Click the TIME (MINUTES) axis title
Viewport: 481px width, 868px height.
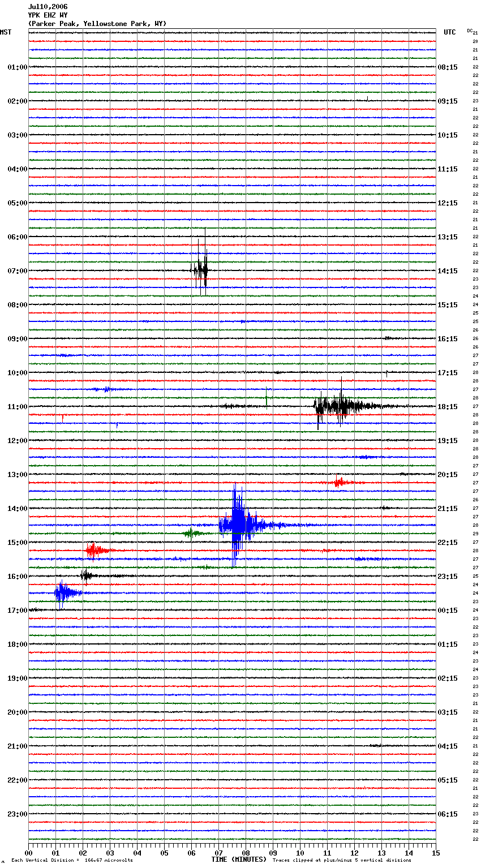pos(239,860)
